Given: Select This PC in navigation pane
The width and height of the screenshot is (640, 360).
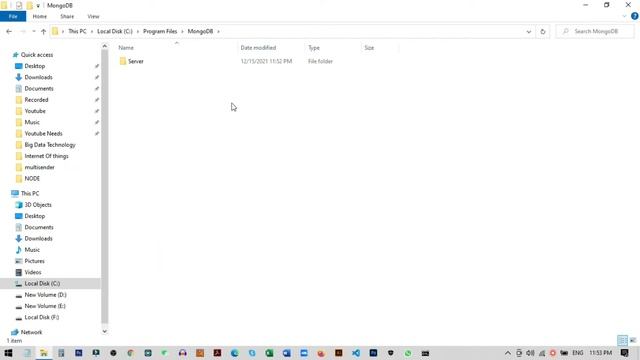Looking at the screenshot, I should click(x=30, y=193).
